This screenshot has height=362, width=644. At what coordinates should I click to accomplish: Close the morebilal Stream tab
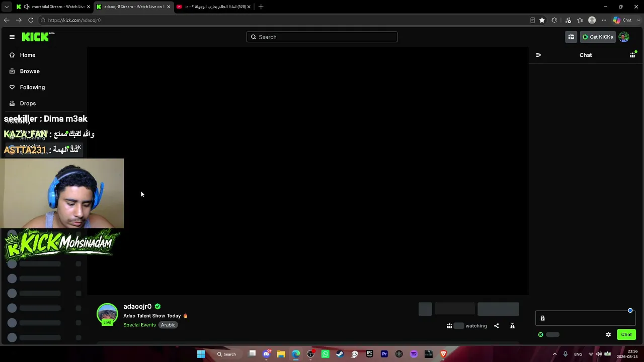[x=89, y=7]
